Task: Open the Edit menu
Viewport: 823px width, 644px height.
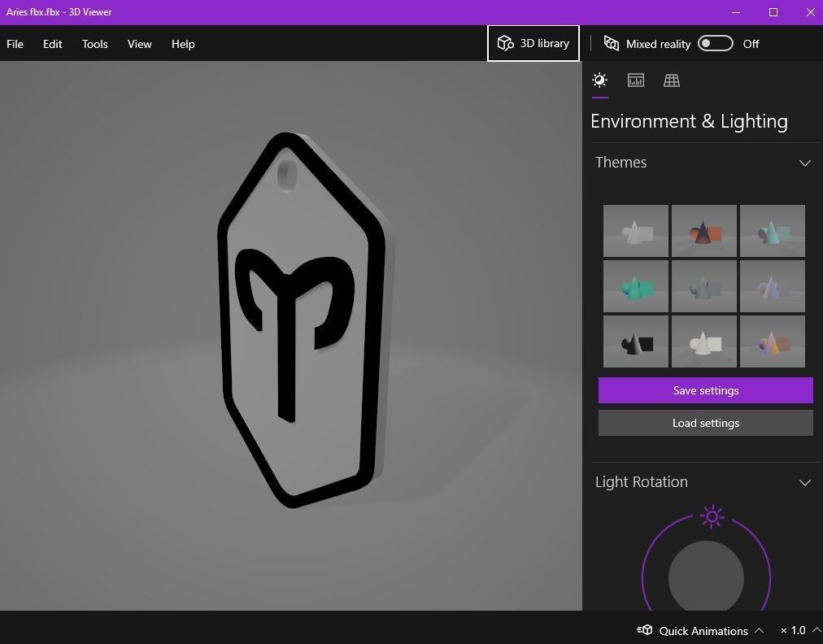Action: [x=53, y=44]
